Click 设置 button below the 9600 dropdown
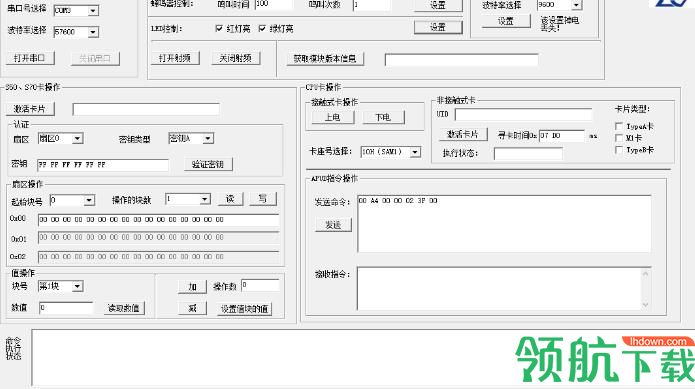 tap(506, 21)
